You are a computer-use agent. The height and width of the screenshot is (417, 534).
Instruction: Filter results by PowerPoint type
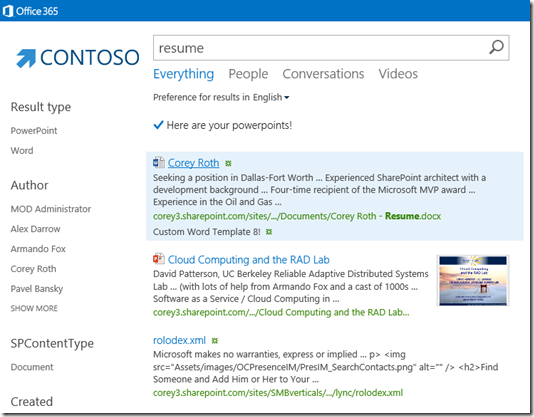click(34, 130)
